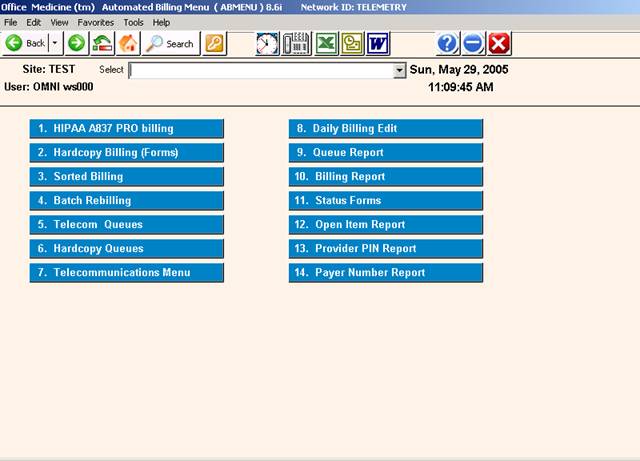Open the Telecommunications Menu
This screenshot has width=640, height=461.
tap(126, 273)
